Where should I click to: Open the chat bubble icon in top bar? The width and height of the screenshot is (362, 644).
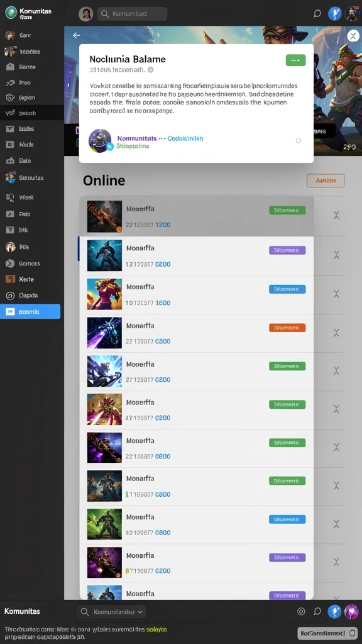point(317,14)
